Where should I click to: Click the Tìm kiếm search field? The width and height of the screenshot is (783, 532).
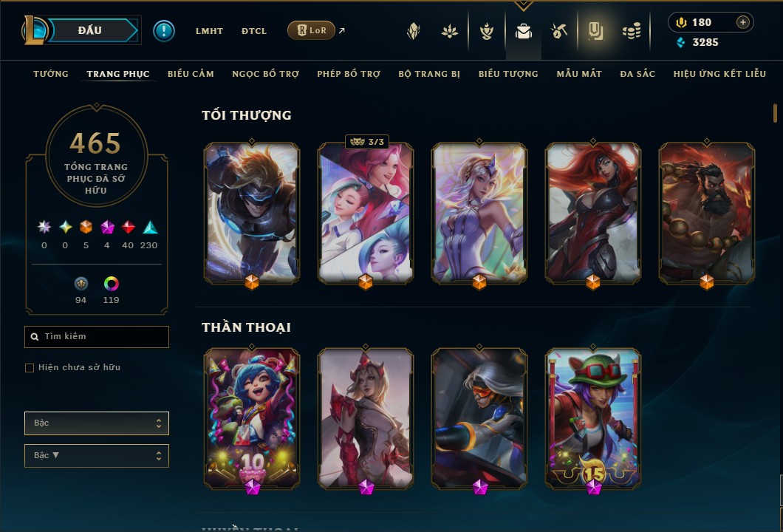coord(96,337)
